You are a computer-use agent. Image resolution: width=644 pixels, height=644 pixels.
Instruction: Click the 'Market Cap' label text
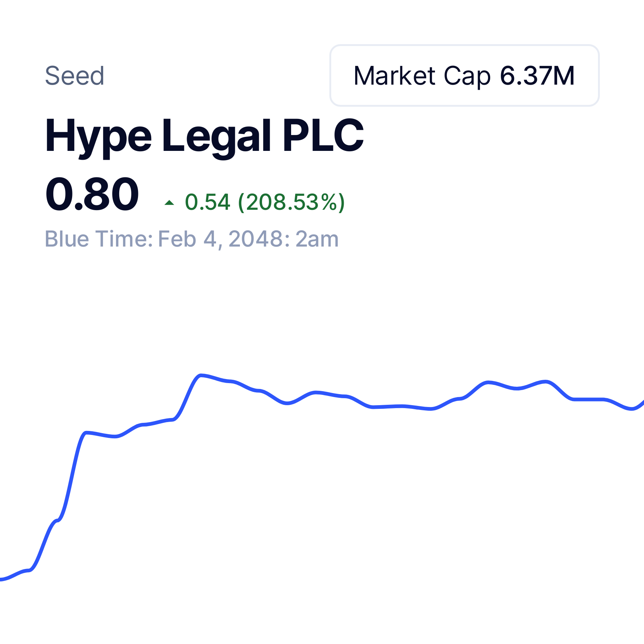pyautogui.click(x=422, y=76)
